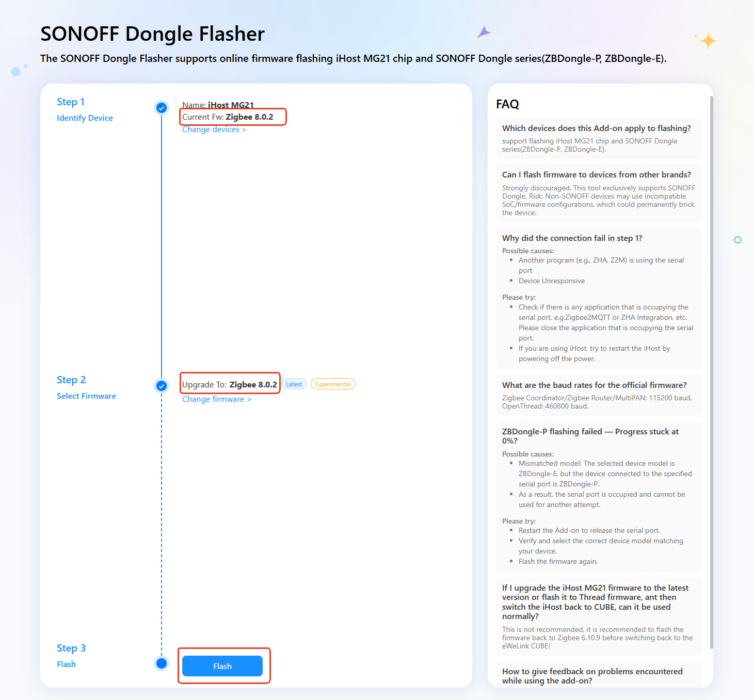
Task: Click the Step 1 completed checkmark icon
Action: pyautogui.click(x=162, y=108)
